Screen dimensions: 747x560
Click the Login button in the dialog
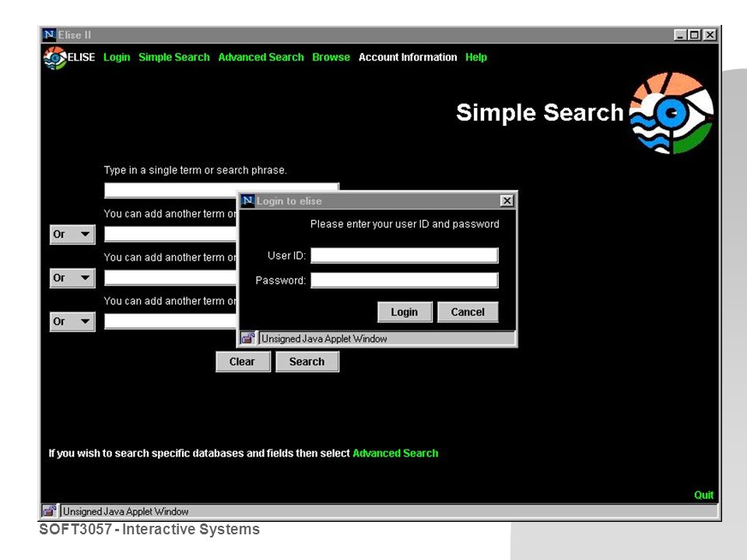[405, 312]
